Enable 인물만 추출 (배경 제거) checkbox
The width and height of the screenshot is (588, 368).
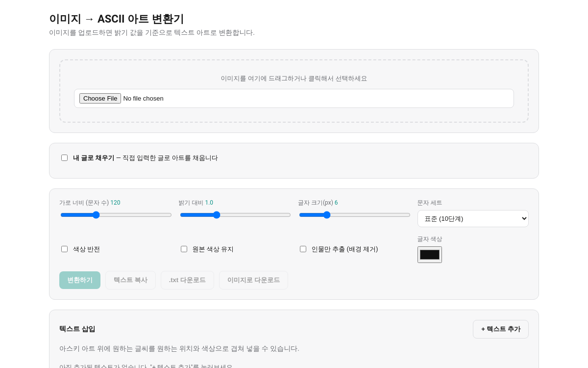(303, 249)
